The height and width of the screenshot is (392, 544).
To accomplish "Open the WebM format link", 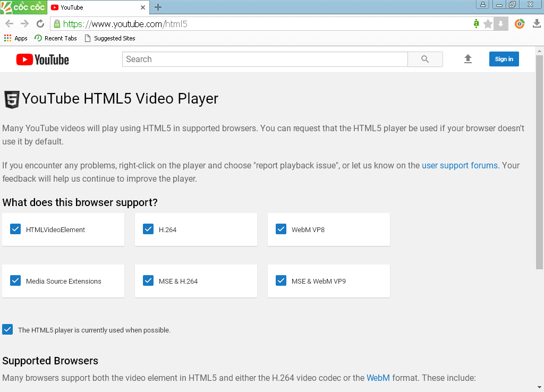I will click(x=378, y=378).
